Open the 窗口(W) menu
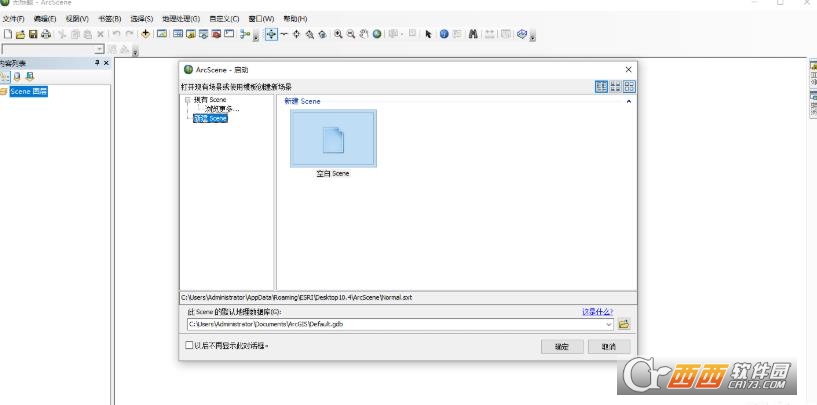This screenshot has width=817, height=405. 261,19
